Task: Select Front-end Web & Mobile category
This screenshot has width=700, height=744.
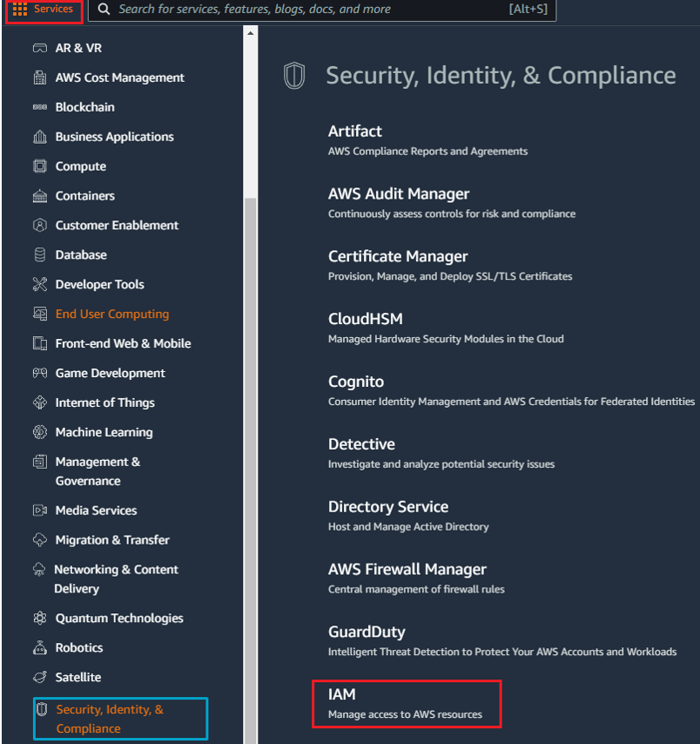Action: (123, 343)
